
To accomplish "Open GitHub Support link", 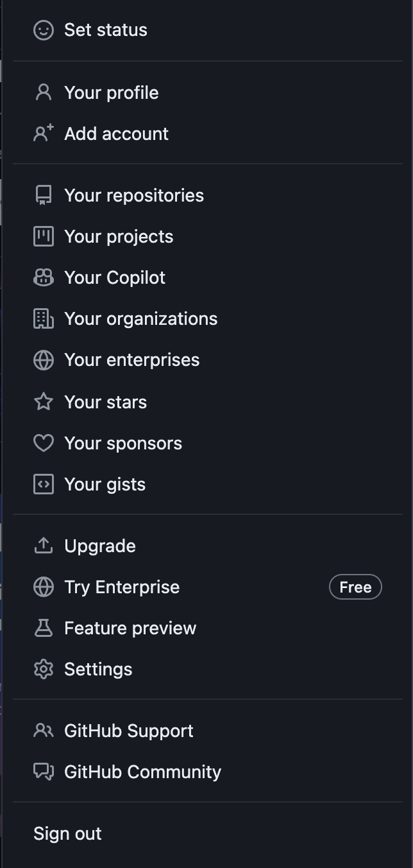I will 129,731.
